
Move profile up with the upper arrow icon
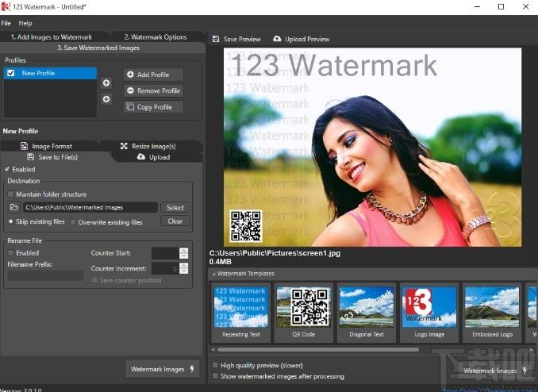[x=106, y=83]
